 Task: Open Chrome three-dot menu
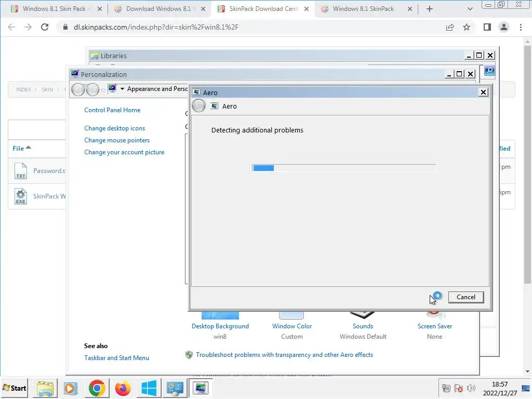coord(521,27)
